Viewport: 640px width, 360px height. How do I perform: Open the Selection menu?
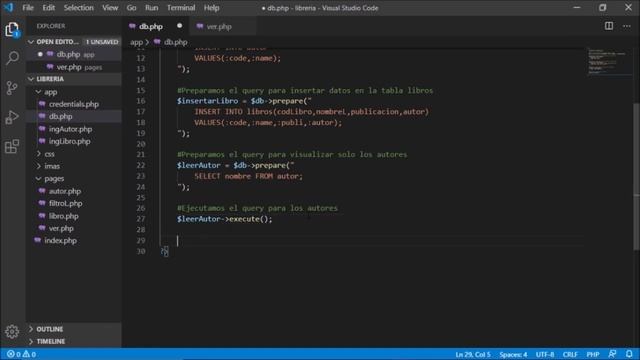pos(78,8)
